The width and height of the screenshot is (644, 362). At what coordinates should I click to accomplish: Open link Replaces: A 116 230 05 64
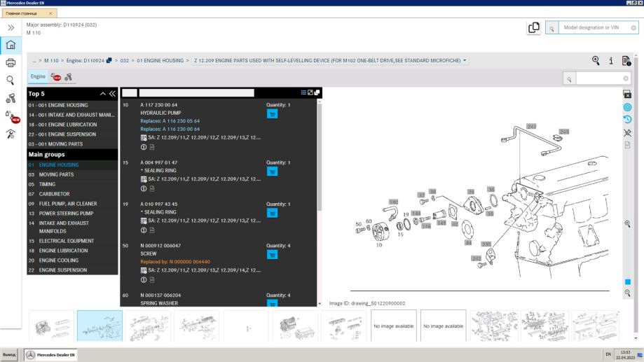[170, 121]
